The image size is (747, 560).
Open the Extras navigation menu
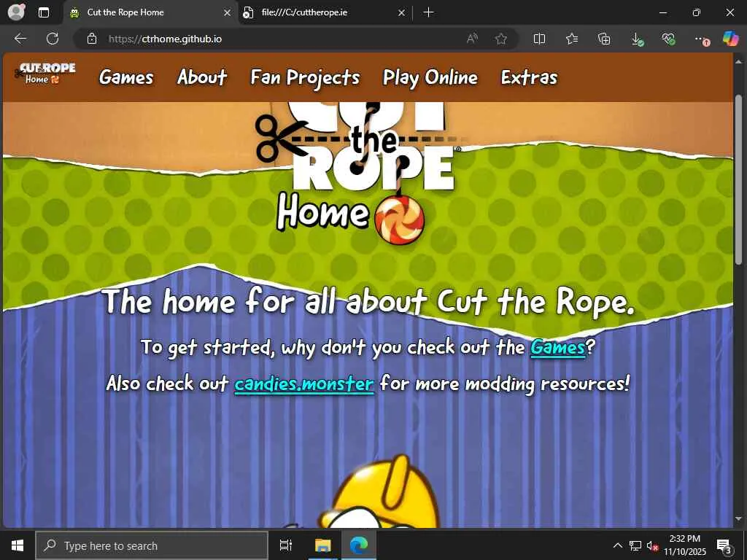(529, 77)
